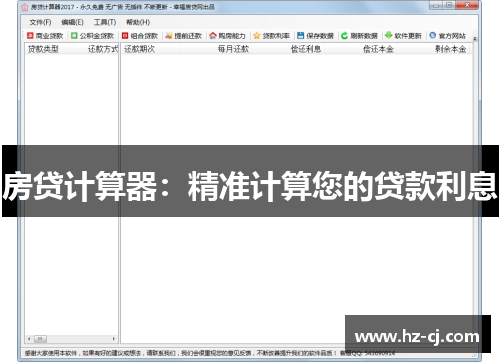Open the 贷款利率 loan rates star icon
500x362 pixels.
pyautogui.click(x=256, y=36)
